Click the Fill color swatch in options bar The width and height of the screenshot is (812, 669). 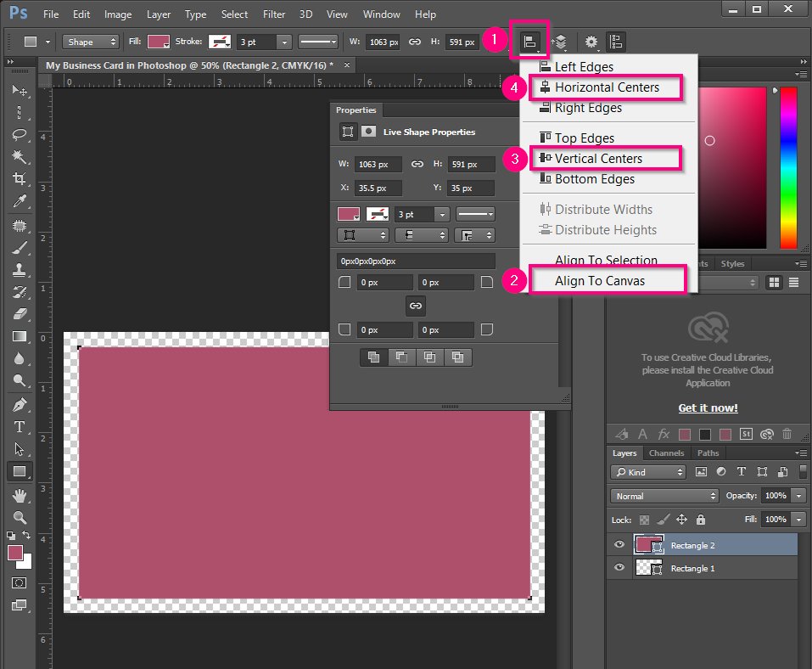pyautogui.click(x=158, y=41)
